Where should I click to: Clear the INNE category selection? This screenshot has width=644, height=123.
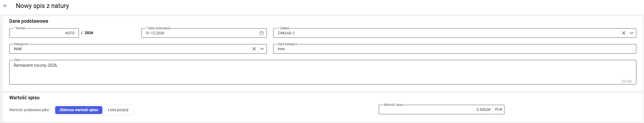tap(254, 49)
